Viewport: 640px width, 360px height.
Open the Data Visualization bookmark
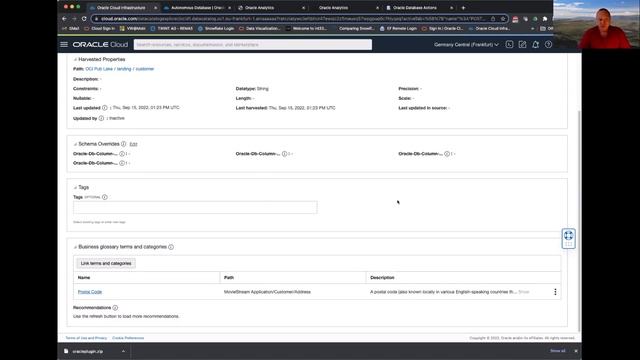click(260, 29)
